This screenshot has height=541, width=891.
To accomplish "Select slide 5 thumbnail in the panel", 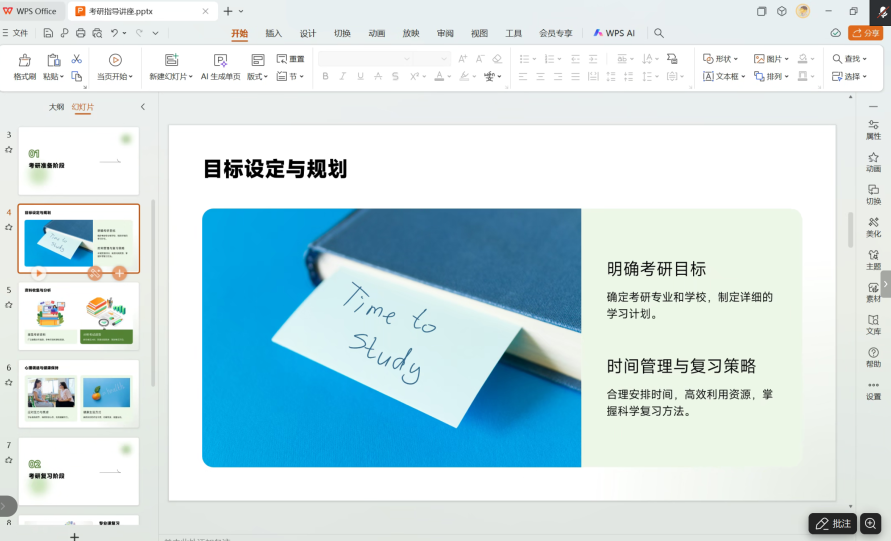I will (x=79, y=316).
